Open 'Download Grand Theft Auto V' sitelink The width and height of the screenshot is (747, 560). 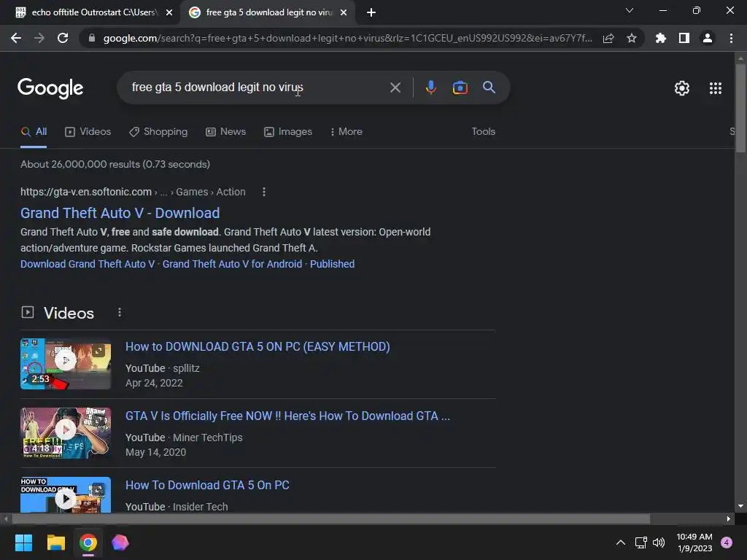pos(88,264)
